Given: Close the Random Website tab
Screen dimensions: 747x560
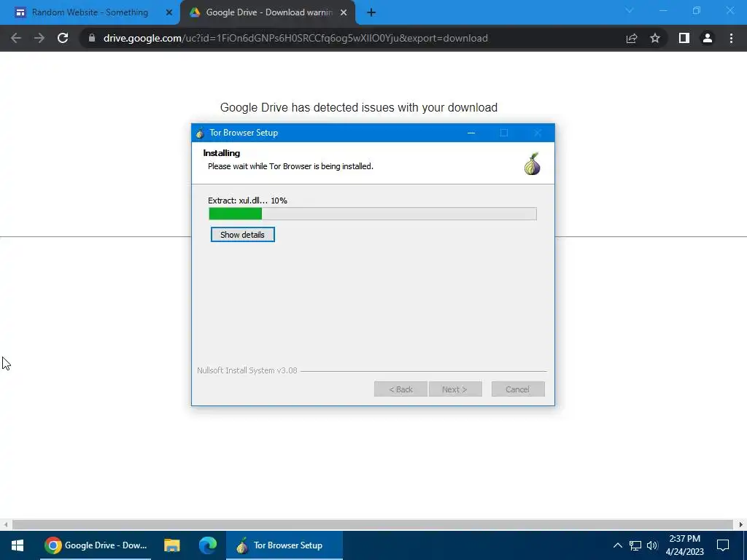Looking at the screenshot, I should click(169, 13).
